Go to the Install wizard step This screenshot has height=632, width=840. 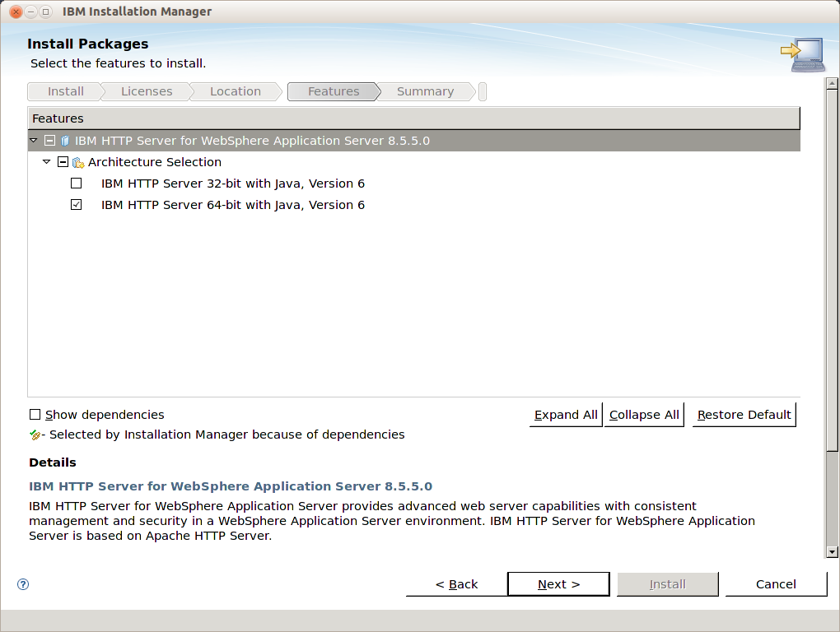(65, 91)
